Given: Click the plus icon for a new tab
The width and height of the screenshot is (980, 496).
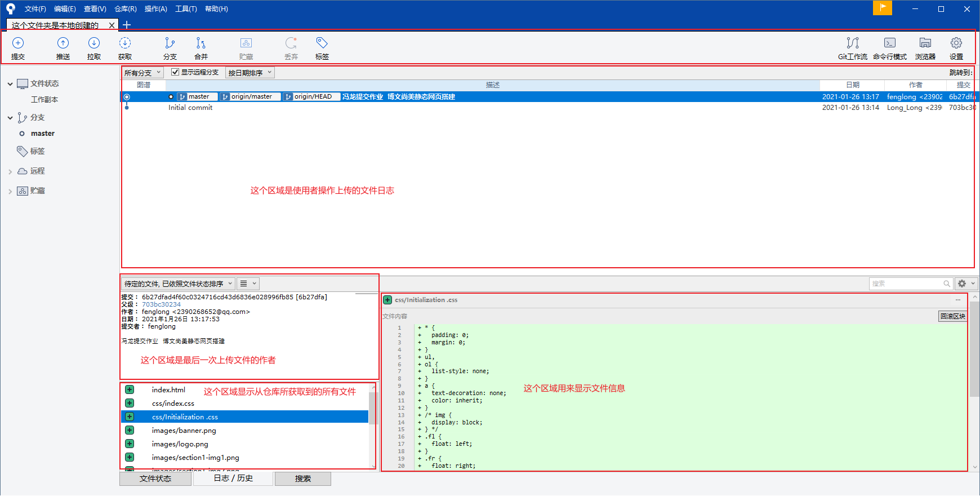Looking at the screenshot, I should coord(127,25).
